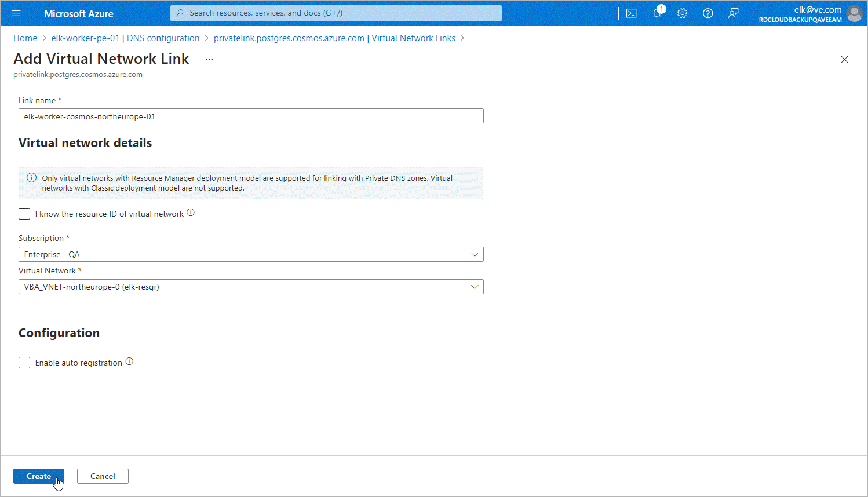Click the elk@ve.com account label
This screenshot has height=497, width=868.
818,9
